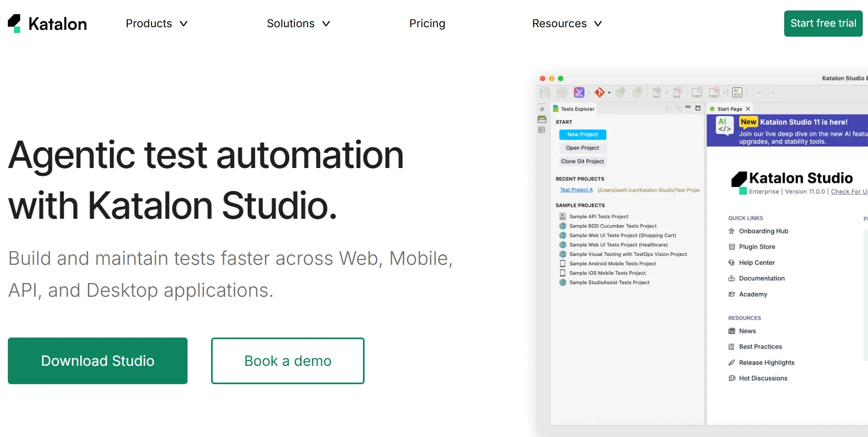
Task: Click the Git icon in Studio toolbar
Action: [x=599, y=93]
